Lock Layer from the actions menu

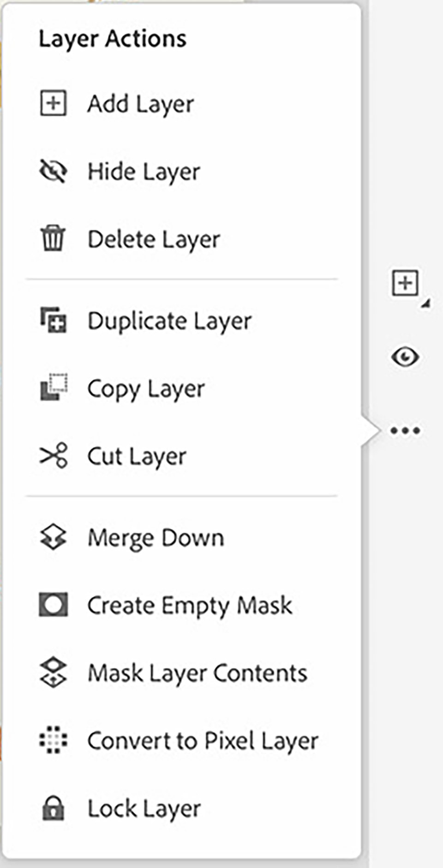[x=144, y=808]
